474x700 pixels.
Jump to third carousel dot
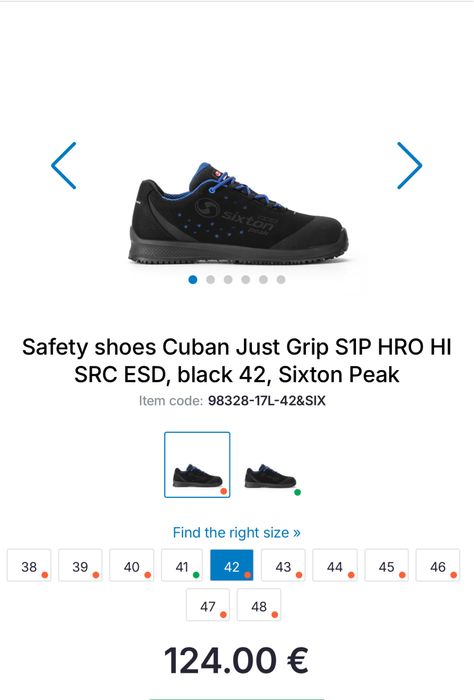coord(228,279)
